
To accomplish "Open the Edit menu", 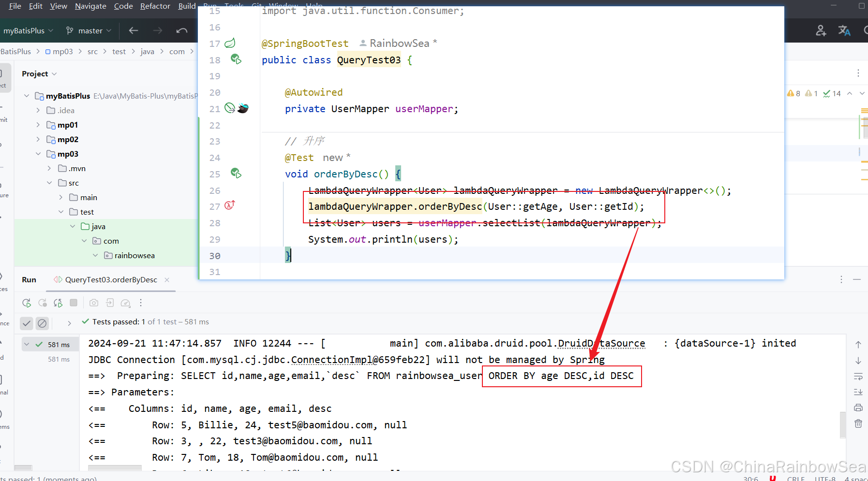I will 35,6.
